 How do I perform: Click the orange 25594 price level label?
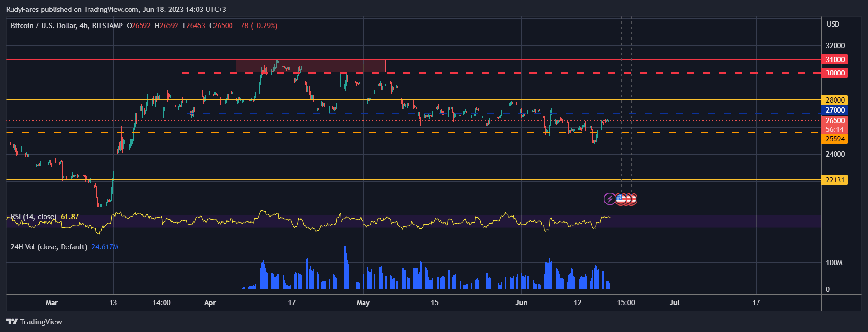(835, 139)
